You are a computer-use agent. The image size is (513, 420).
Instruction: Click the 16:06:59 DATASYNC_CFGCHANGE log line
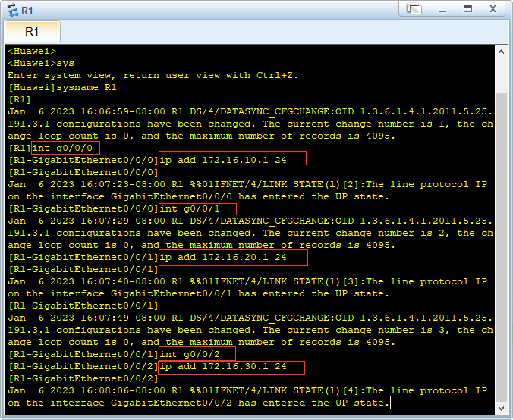250,111
